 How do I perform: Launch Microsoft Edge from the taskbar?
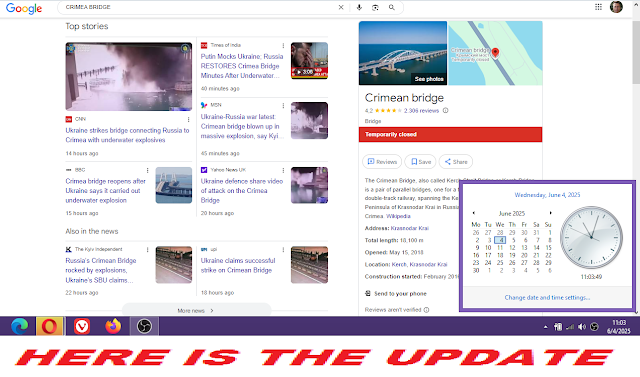tap(19, 326)
